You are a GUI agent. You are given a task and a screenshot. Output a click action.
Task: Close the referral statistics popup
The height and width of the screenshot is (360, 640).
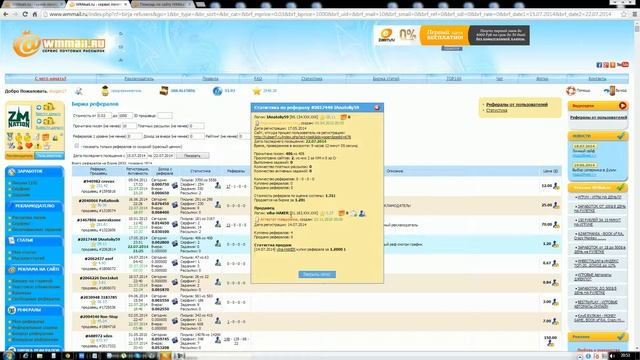click(x=377, y=107)
